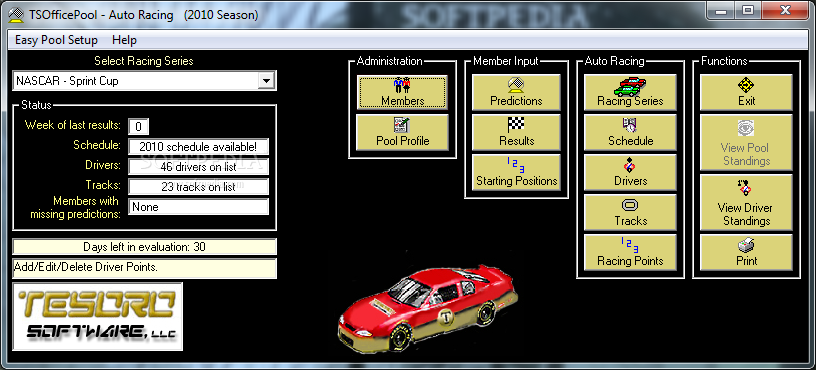Open the Help menu

(x=124, y=40)
